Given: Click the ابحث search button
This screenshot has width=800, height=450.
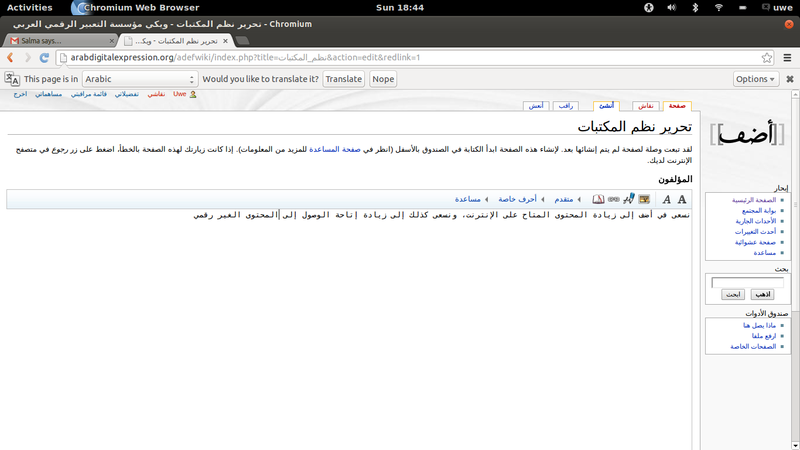Looking at the screenshot, I should pyautogui.click(x=733, y=294).
